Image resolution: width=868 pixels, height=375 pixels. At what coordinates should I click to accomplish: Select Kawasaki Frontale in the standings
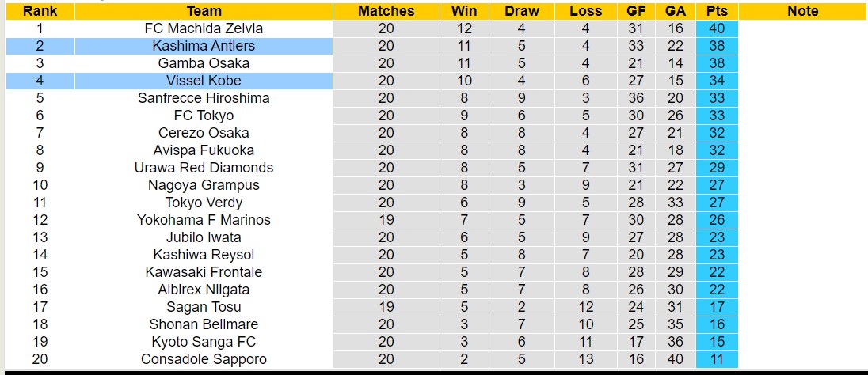coord(204,272)
